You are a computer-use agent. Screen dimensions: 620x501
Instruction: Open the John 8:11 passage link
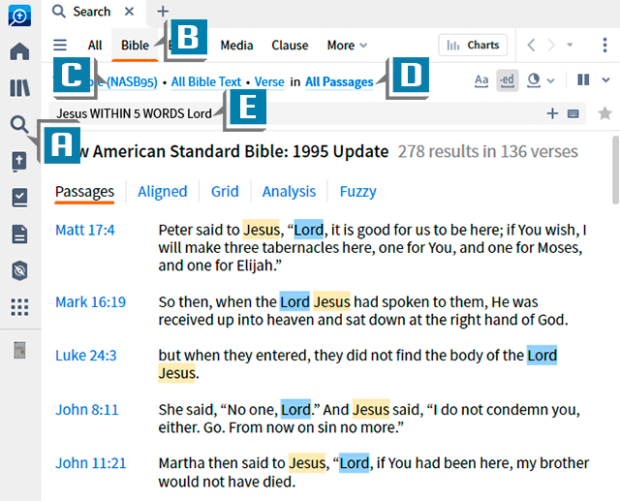tap(87, 410)
